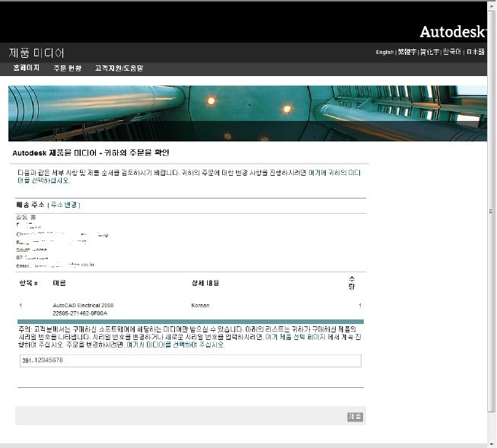The width and height of the screenshot is (497, 448).
Task: Switch language to 한국어
Action: (x=451, y=52)
